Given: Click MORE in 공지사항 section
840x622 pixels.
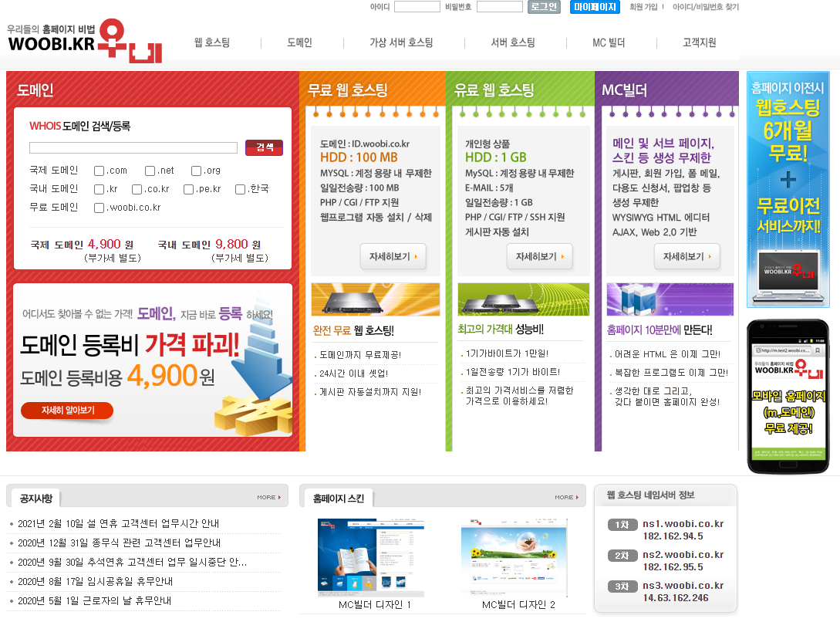Looking at the screenshot, I should point(269,498).
